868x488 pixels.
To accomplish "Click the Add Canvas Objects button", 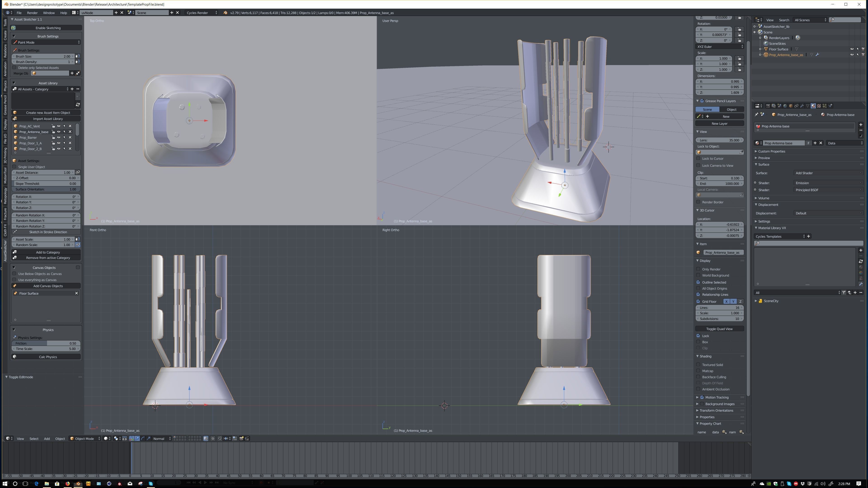I will click(x=46, y=286).
